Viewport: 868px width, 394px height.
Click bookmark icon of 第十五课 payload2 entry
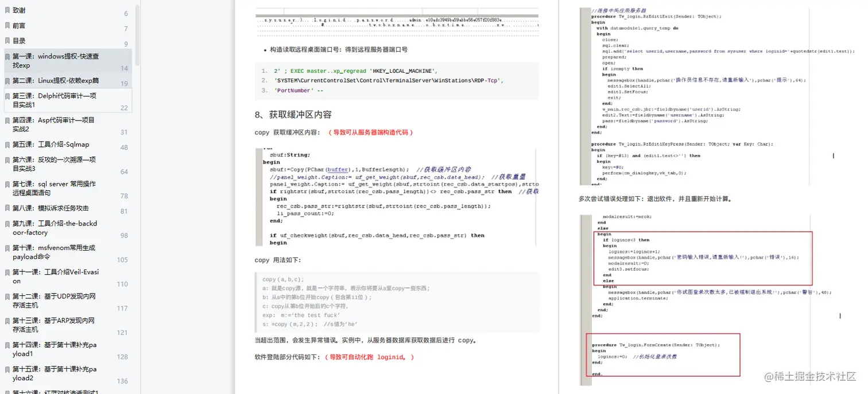[7, 369]
